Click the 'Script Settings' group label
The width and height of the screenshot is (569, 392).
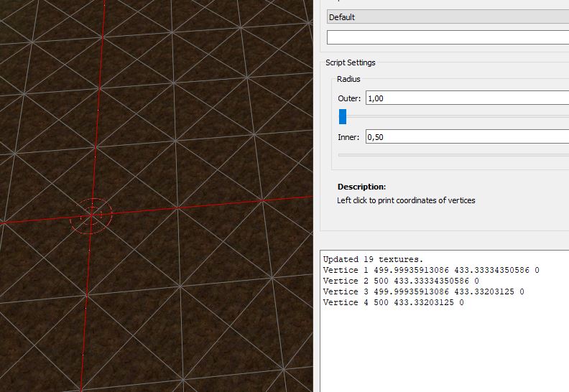pyautogui.click(x=350, y=62)
